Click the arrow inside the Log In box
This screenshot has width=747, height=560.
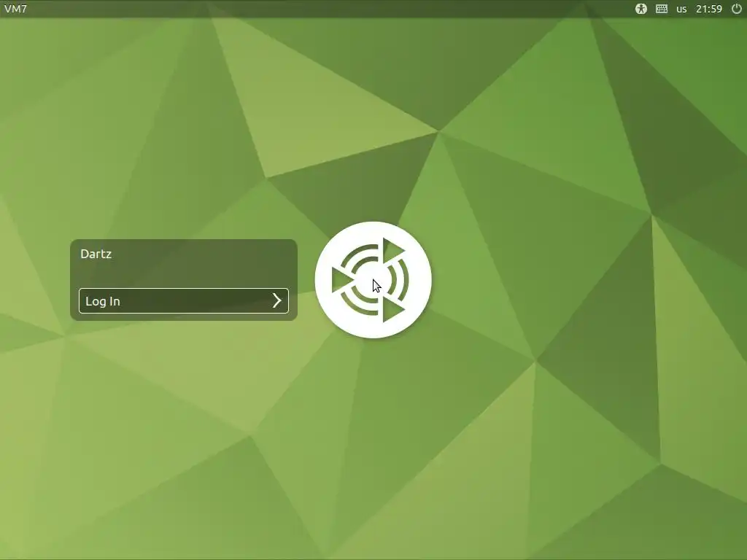[276, 300]
